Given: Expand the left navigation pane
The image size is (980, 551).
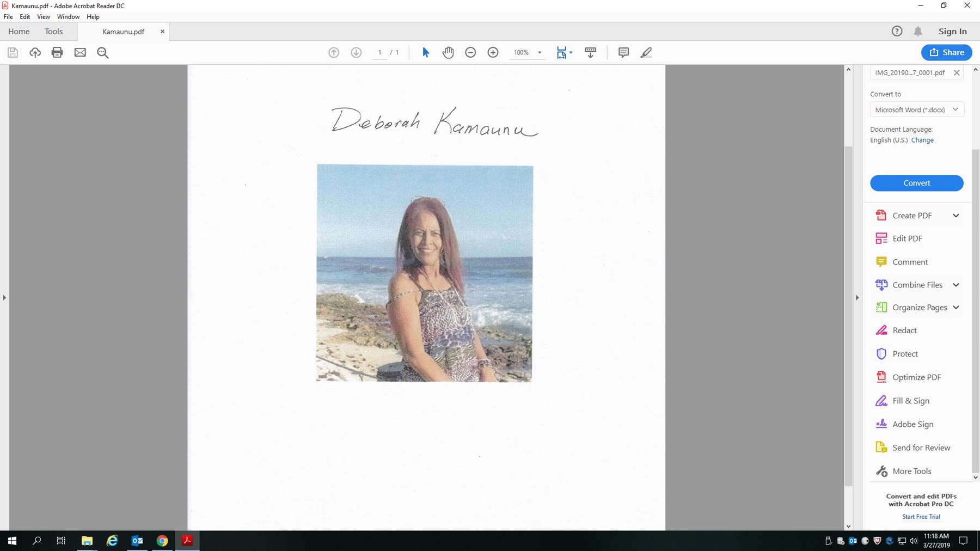Looking at the screenshot, I should coord(4,298).
